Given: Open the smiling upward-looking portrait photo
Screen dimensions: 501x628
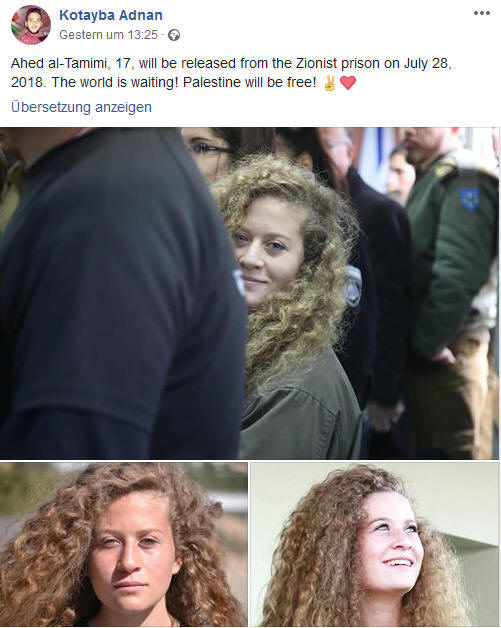Looking at the screenshot, I should (x=374, y=544).
